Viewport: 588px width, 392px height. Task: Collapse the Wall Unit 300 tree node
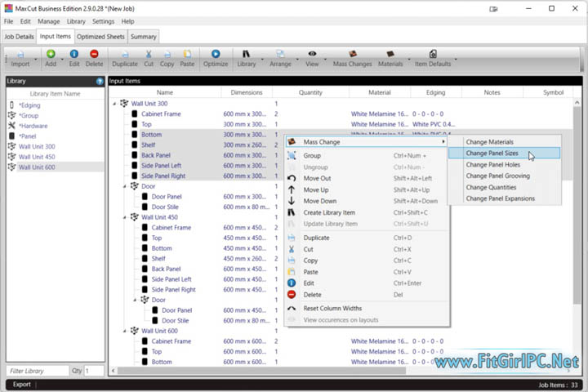tap(114, 104)
